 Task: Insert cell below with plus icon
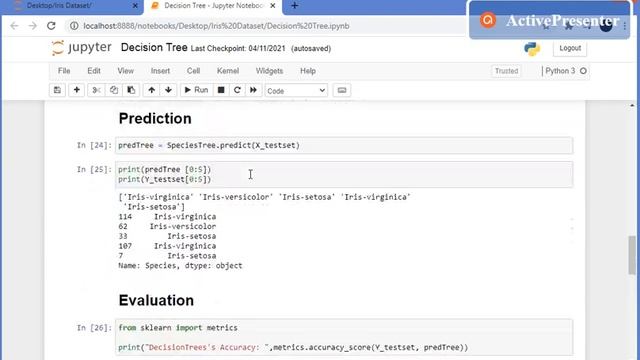pos(76,90)
